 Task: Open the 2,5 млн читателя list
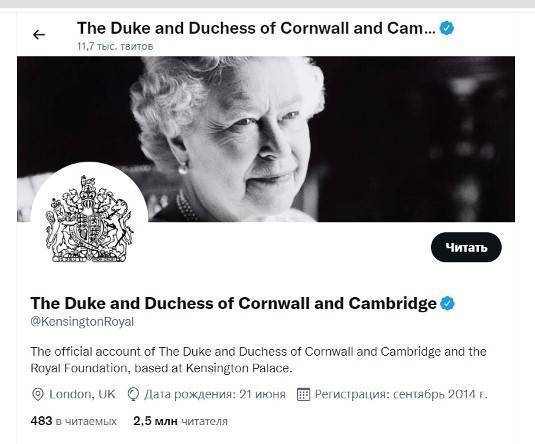180,421
